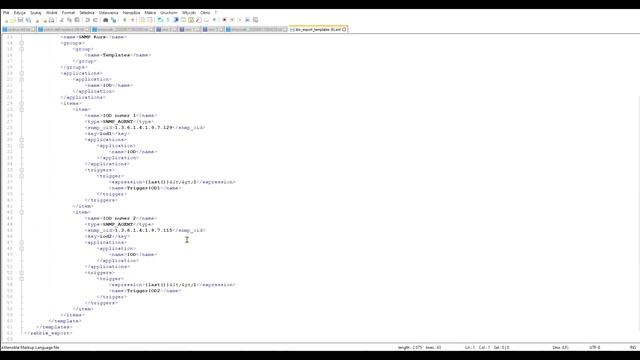This screenshot has width=640, height=360.
Task: Open the user defined language icon
Action: 183,20
